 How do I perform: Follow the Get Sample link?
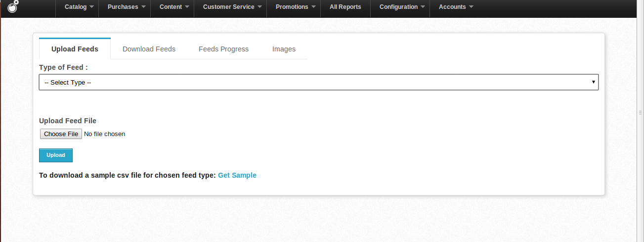237,175
